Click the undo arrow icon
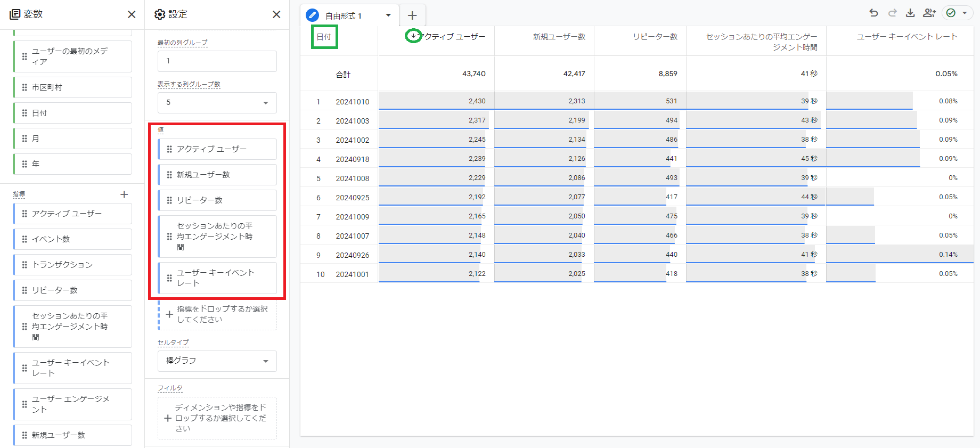Image resolution: width=980 pixels, height=448 pixels. click(873, 13)
